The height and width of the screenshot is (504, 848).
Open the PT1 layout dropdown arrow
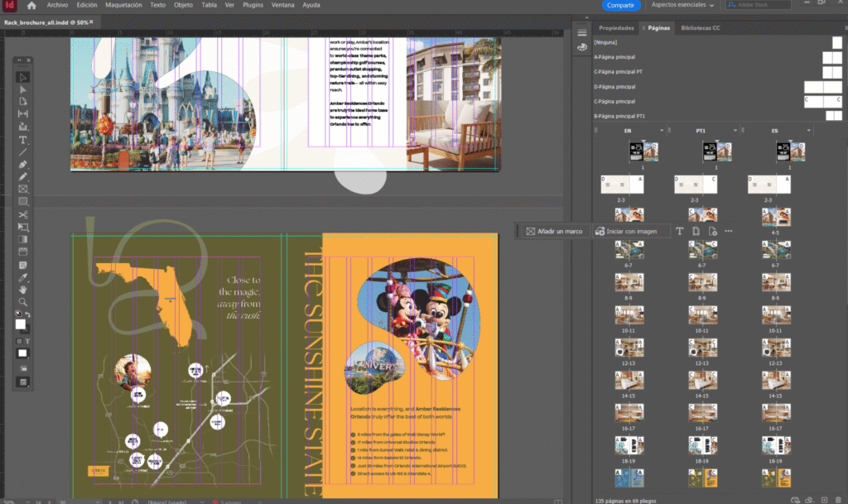point(734,131)
